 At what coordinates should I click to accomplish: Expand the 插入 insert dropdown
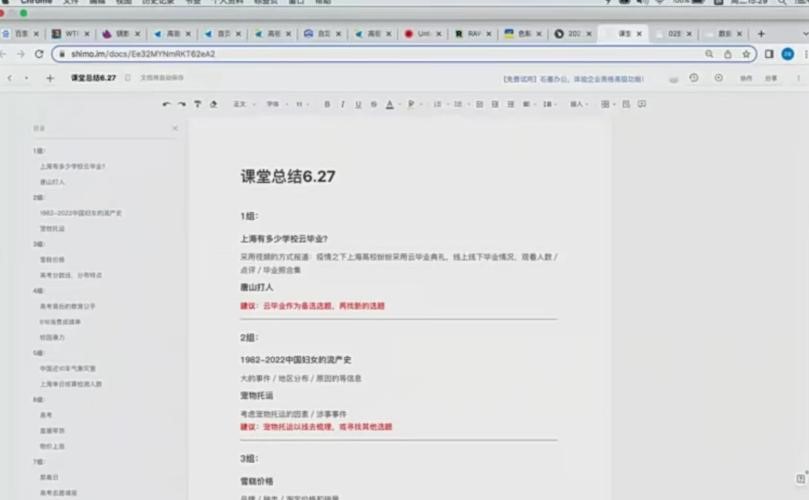pyautogui.click(x=579, y=104)
